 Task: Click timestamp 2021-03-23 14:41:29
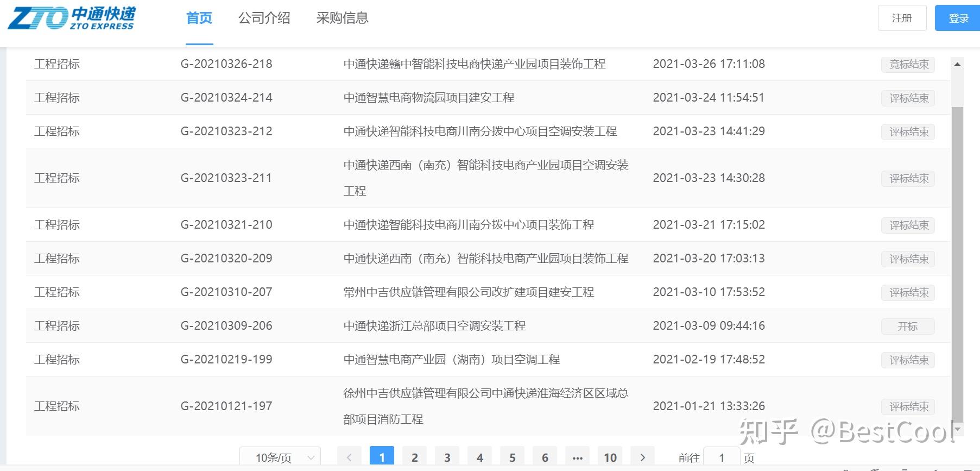click(709, 131)
